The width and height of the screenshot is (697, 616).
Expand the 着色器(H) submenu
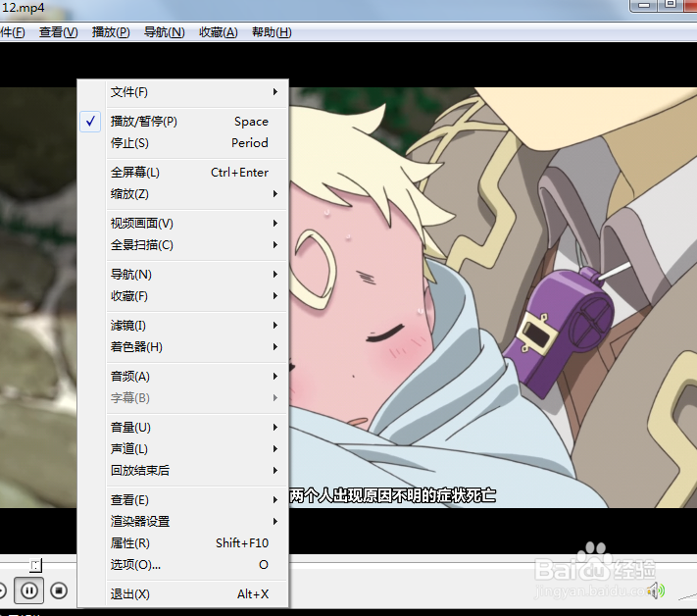[x=182, y=347]
